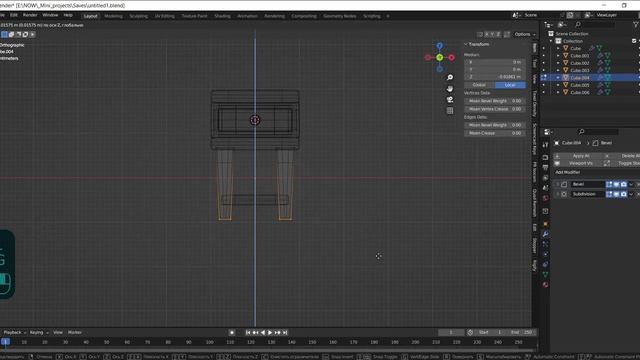Expand the Cube object row

point(558,49)
